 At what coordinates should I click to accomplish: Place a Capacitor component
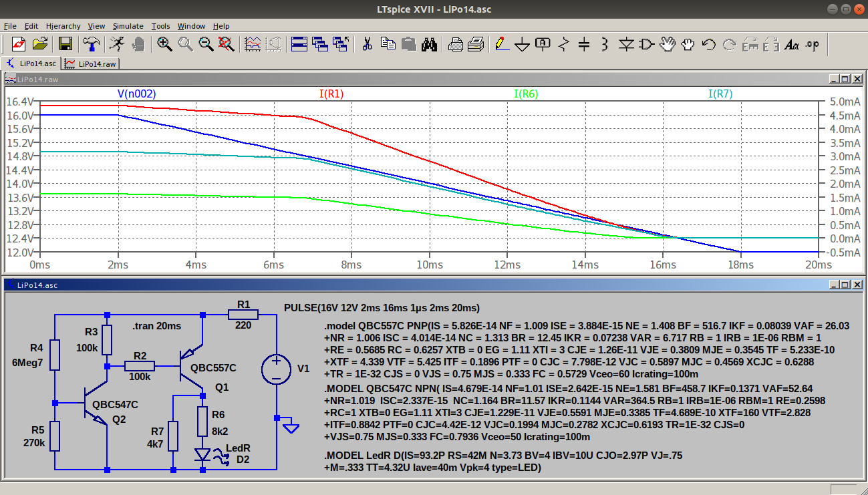(x=585, y=44)
